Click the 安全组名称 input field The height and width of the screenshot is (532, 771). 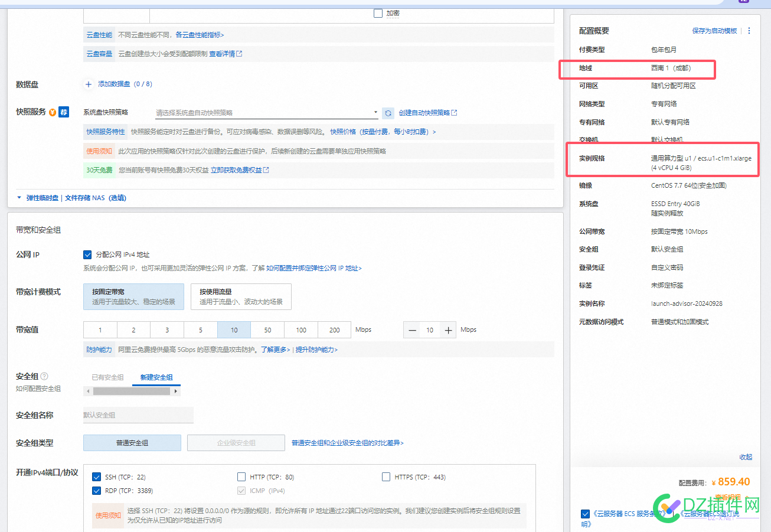138,415
